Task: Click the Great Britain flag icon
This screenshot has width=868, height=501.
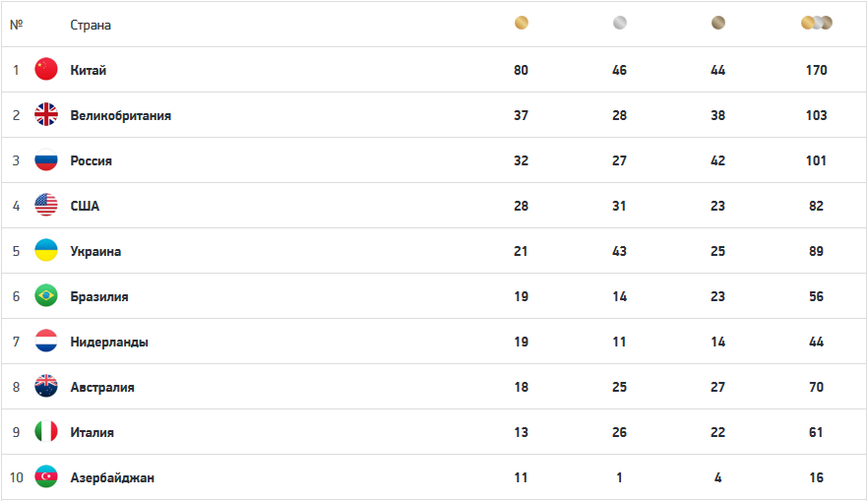Action: (46, 115)
